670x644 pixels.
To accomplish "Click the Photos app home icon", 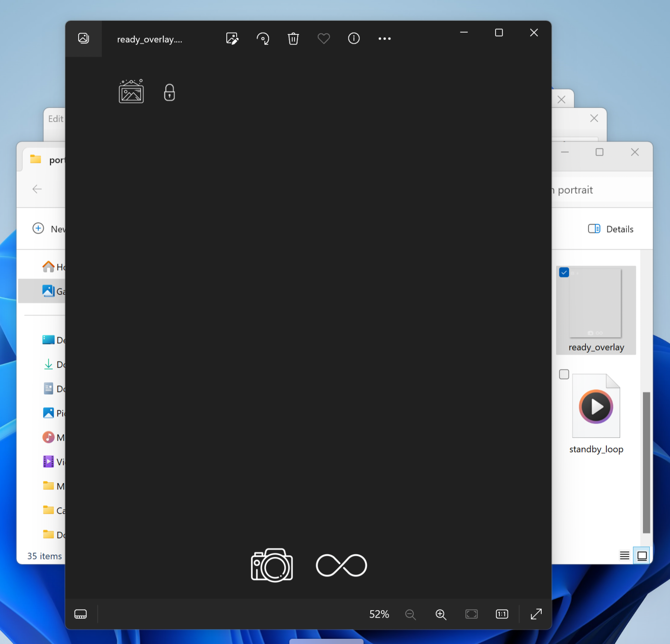I will [x=83, y=39].
